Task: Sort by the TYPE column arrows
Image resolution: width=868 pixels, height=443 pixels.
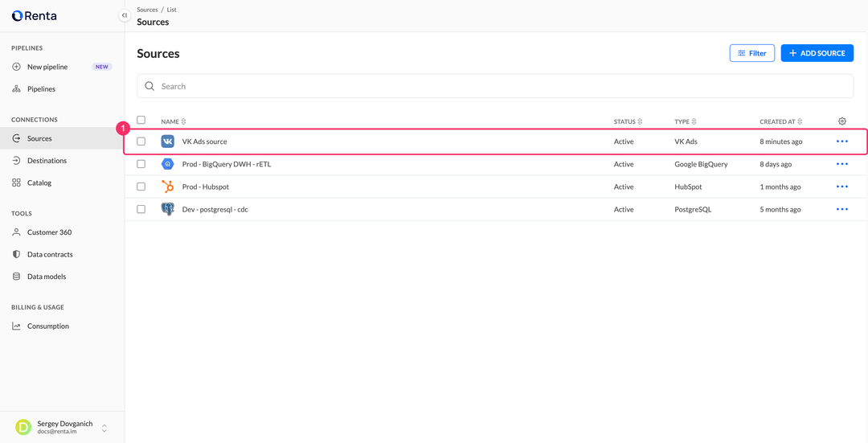Action: [694, 121]
